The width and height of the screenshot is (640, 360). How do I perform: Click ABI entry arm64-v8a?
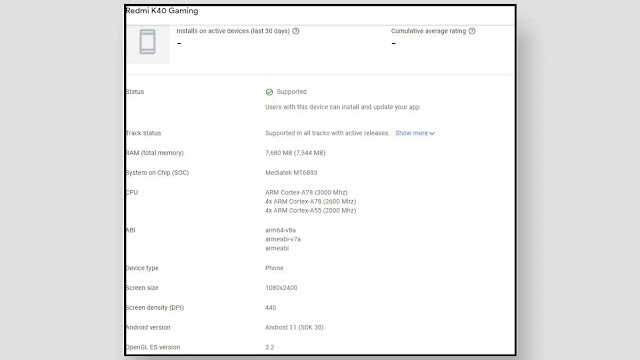(280, 230)
